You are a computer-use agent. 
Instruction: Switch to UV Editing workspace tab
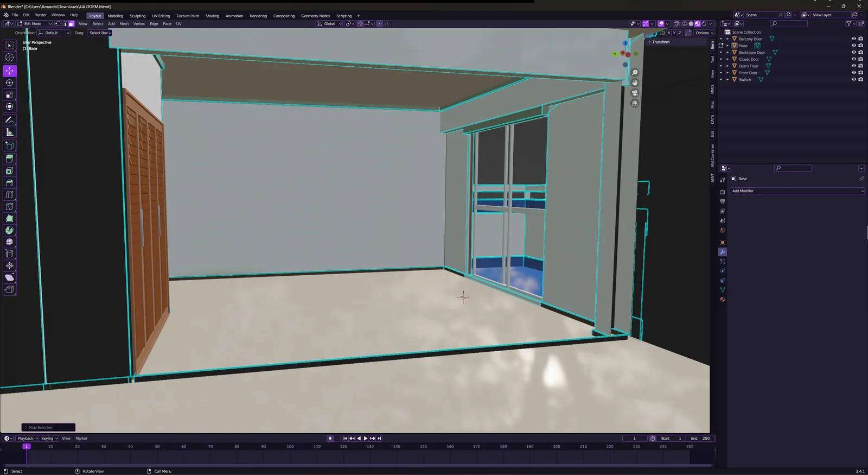(161, 16)
